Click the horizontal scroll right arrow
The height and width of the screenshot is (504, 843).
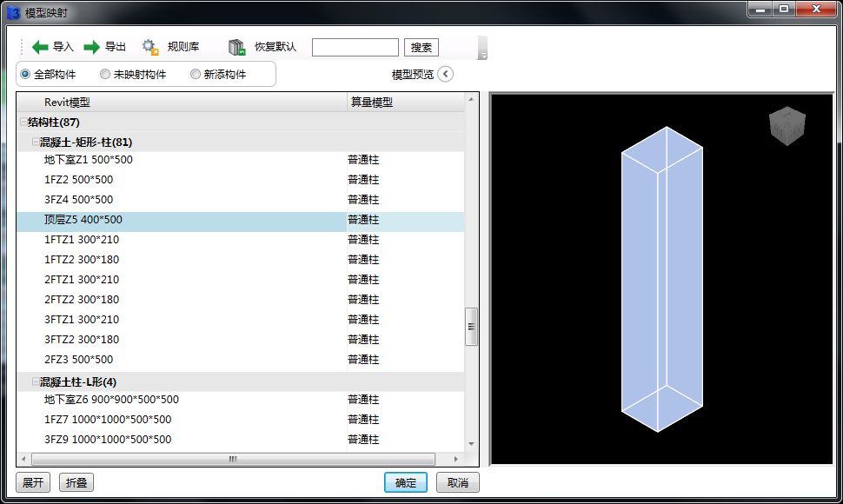(456, 459)
